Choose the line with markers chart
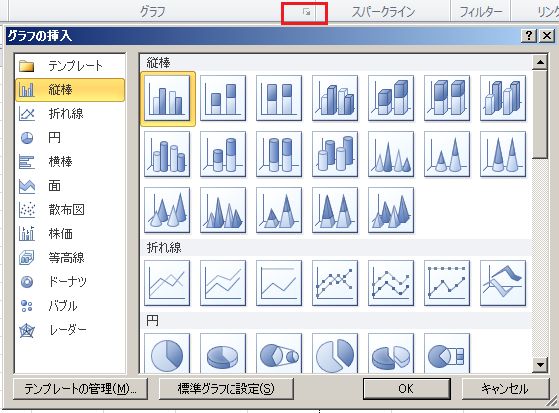Viewport: 559px width, 413px height. pos(335,283)
